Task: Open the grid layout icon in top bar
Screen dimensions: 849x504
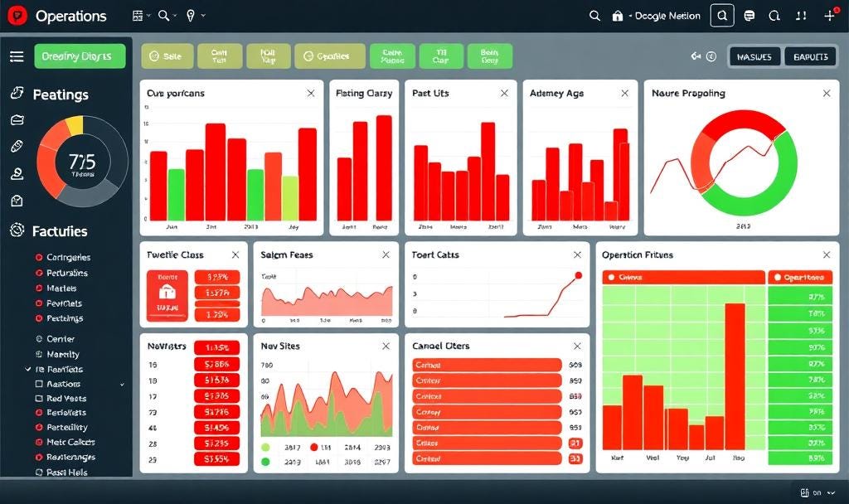Action: [x=138, y=16]
